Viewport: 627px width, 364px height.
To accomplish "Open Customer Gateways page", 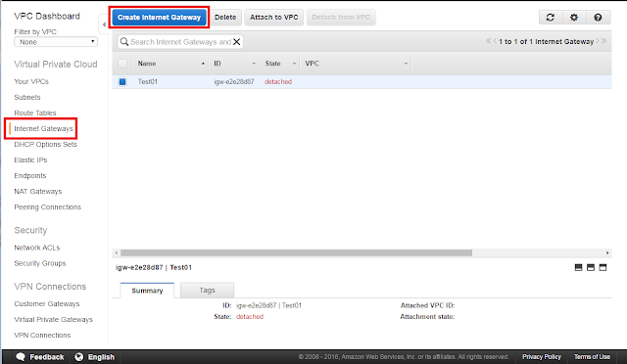I will coord(47,303).
